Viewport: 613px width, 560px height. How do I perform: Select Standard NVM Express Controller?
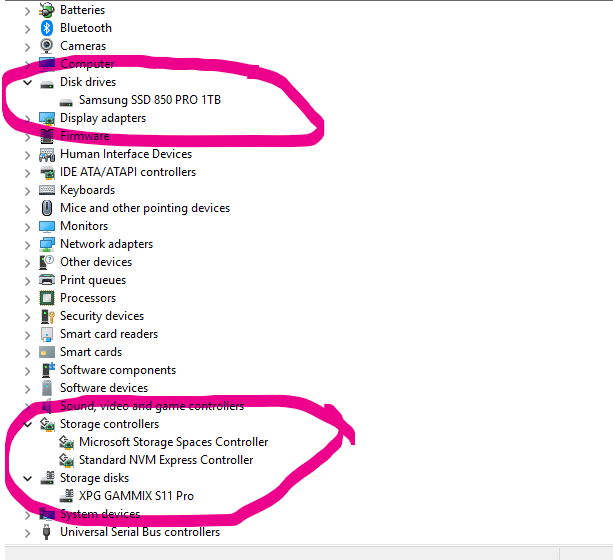[x=166, y=460]
